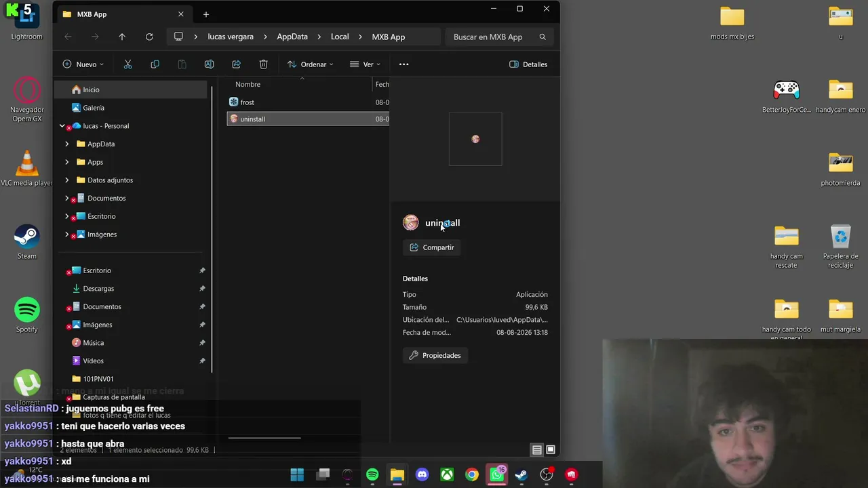Screen dimensions: 868x488
Task: Select the Spotify desktop shortcut
Action: pos(27,315)
